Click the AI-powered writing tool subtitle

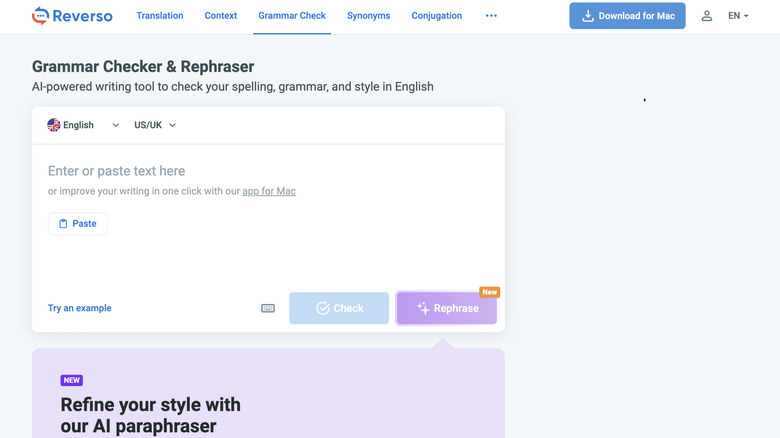232,87
